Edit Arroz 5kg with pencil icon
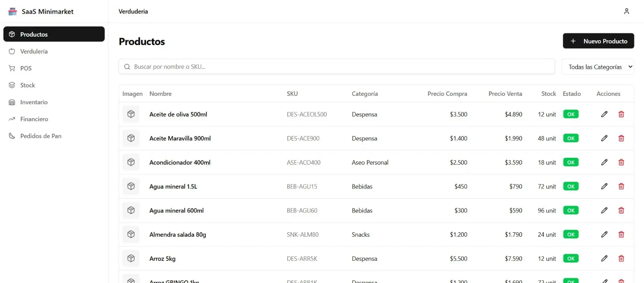 [604, 258]
